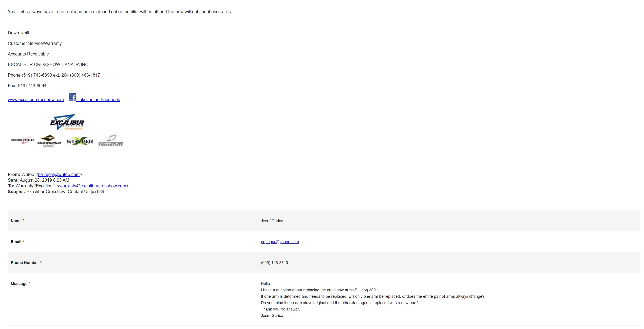The width and height of the screenshot is (644, 329).
Task: Click the Diamond Archery logo
Action: tap(49, 141)
